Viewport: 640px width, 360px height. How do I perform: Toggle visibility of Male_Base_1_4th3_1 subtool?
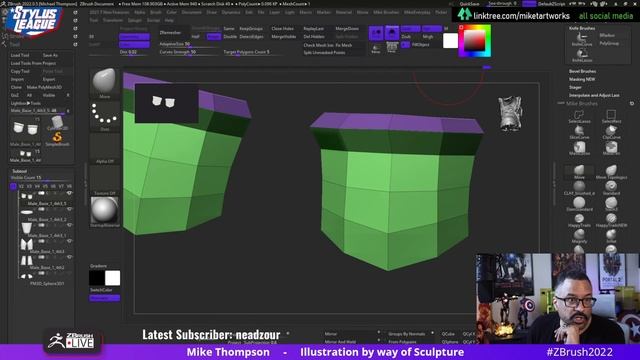[69, 225]
